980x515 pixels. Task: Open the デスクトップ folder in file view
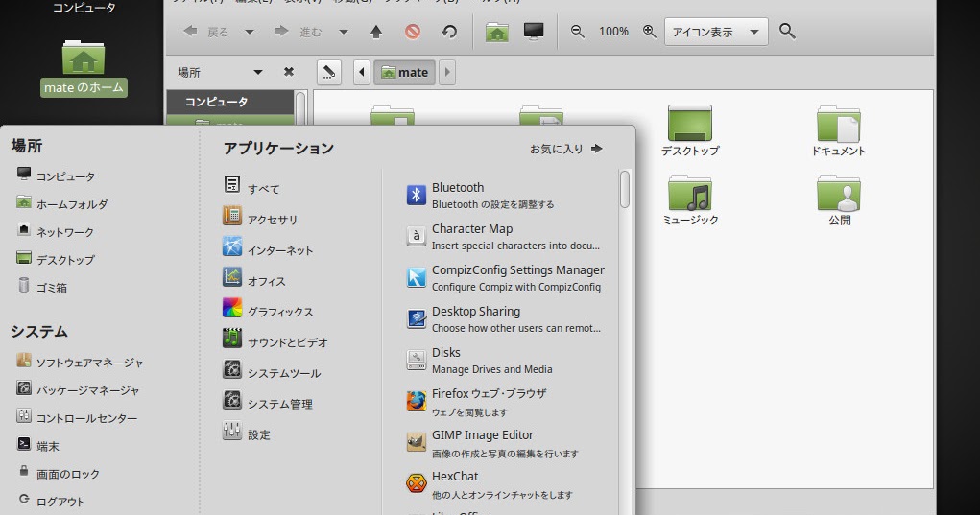click(x=690, y=131)
